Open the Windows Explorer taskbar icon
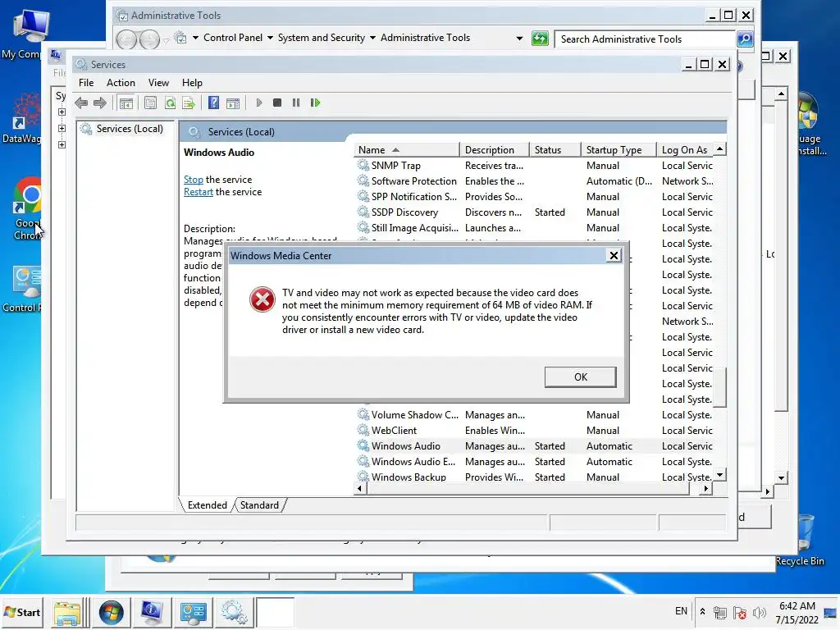The width and height of the screenshot is (840, 630). (x=67, y=613)
